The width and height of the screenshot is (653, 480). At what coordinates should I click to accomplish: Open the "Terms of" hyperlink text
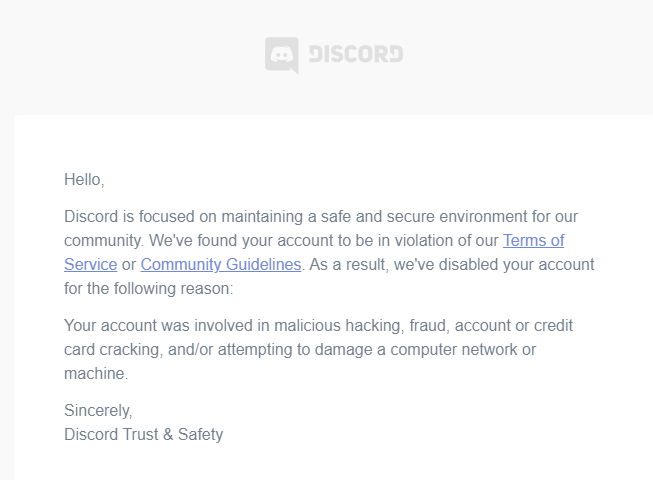533,241
